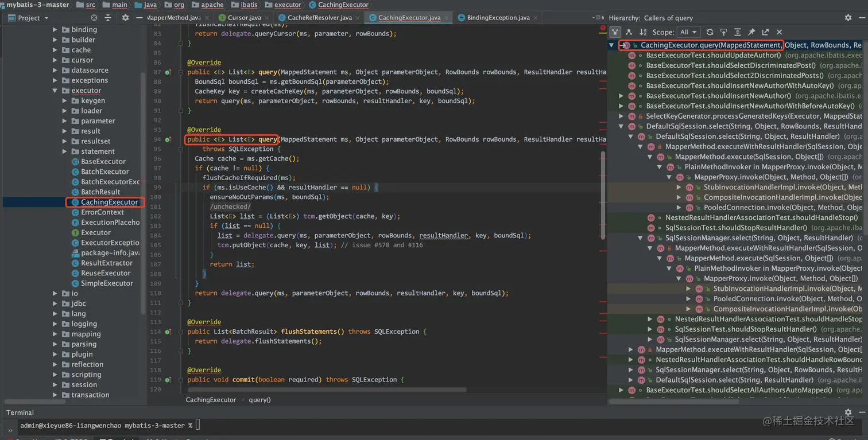Close the CacheRefResolver.java tab
The height and width of the screenshot is (440, 868).
[357, 18]
